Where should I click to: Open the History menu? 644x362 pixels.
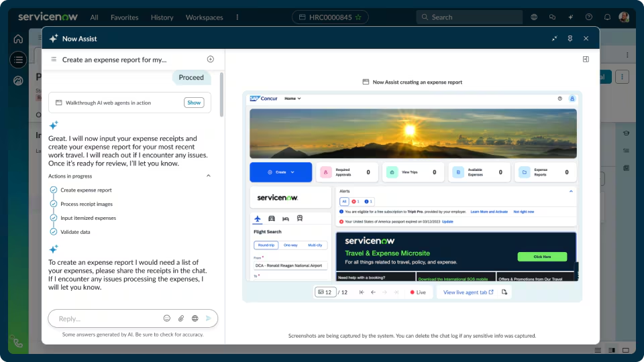pos(162,17)
